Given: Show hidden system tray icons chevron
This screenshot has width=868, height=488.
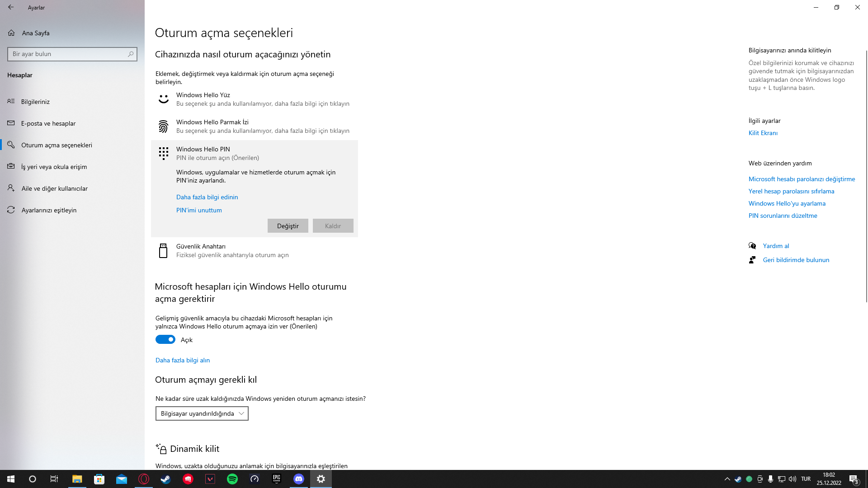Looking at the screenshot, I should 727,479.
